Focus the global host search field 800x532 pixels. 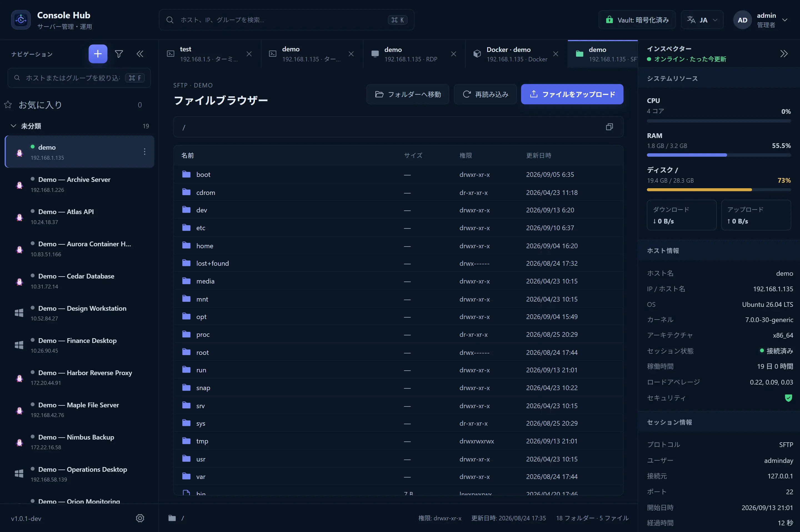[x=286, y=20]
